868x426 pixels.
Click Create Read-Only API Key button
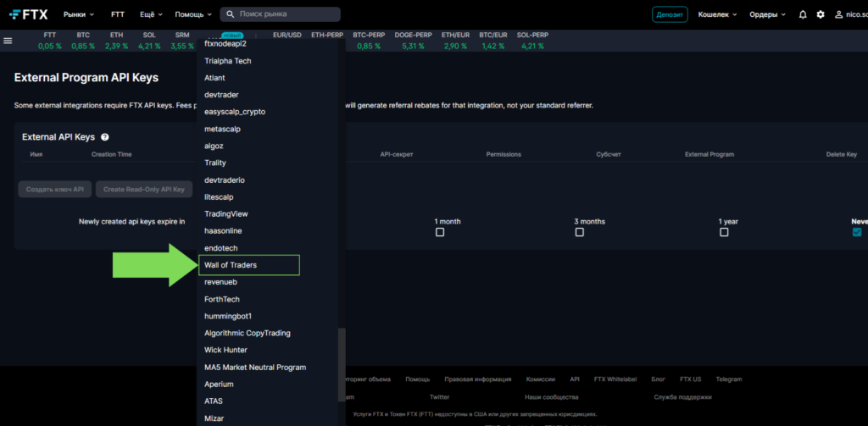click(143, 189)
